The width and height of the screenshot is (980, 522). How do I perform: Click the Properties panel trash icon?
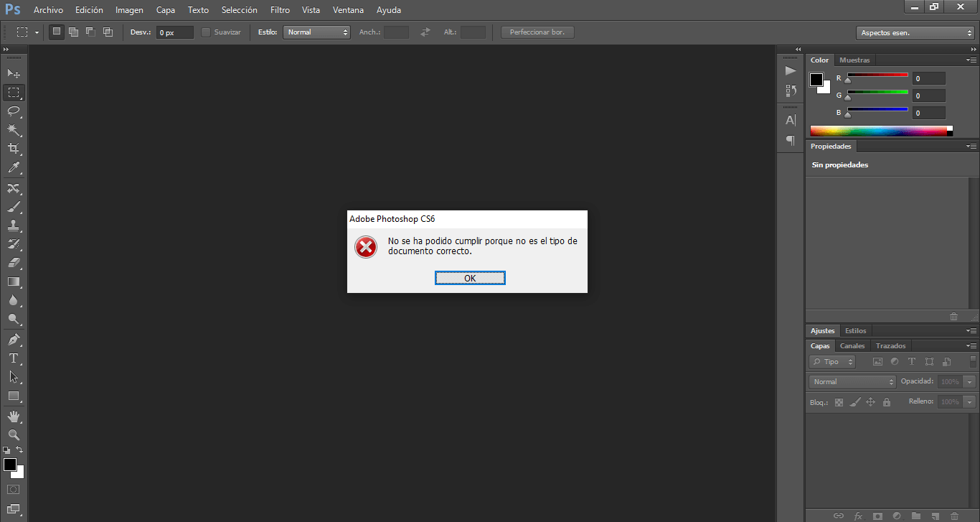tap(953, 316)
